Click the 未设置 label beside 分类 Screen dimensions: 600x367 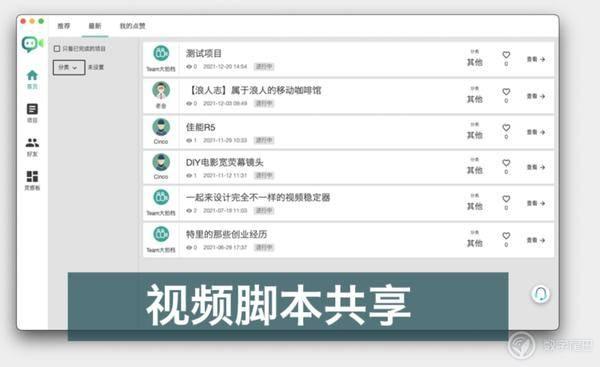[96, 67]
